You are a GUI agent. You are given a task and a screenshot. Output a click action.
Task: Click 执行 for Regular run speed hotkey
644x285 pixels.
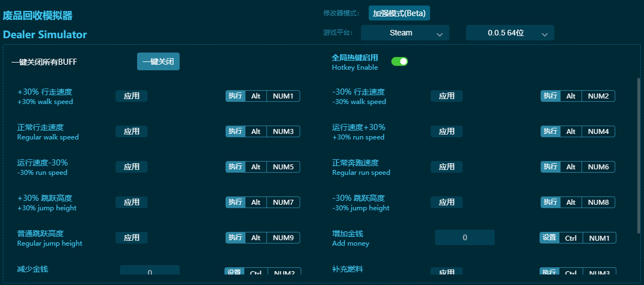[x=551, y=167]
